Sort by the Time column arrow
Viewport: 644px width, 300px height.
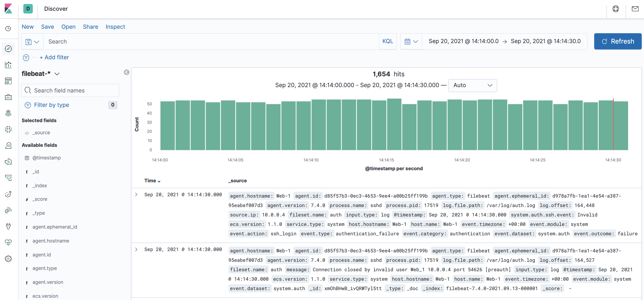click(x=159, y=181)
